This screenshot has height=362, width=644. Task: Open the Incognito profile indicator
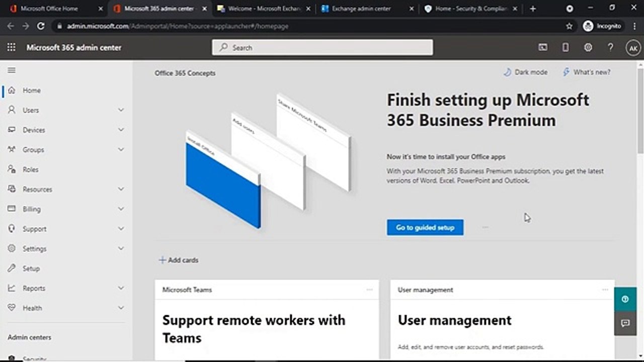(602, 26)
